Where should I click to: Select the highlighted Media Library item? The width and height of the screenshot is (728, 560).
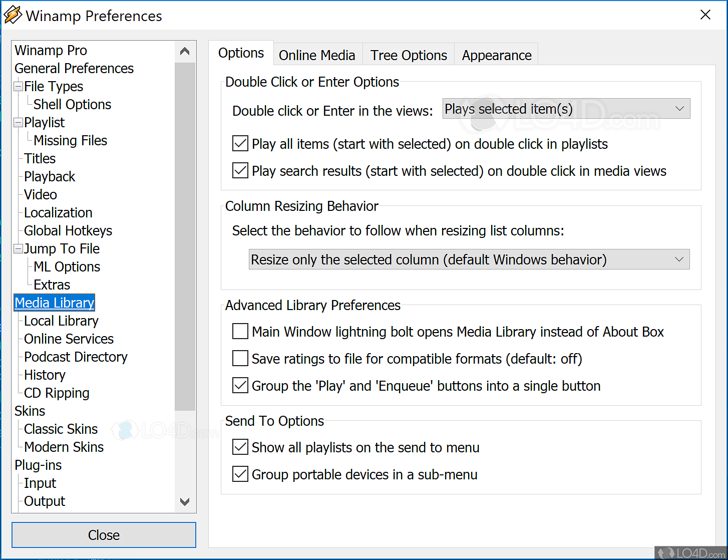click(x=55, y=303)
